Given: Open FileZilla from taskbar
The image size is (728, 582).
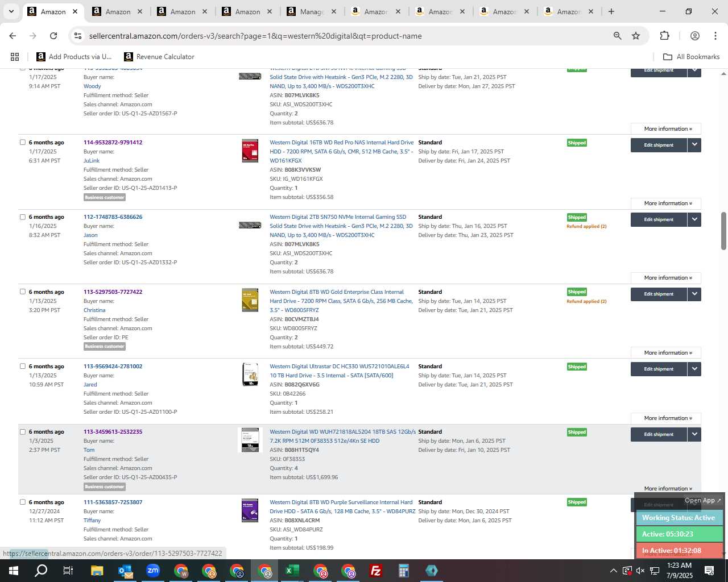Looking at the screenshot, I should pos(375,571).
